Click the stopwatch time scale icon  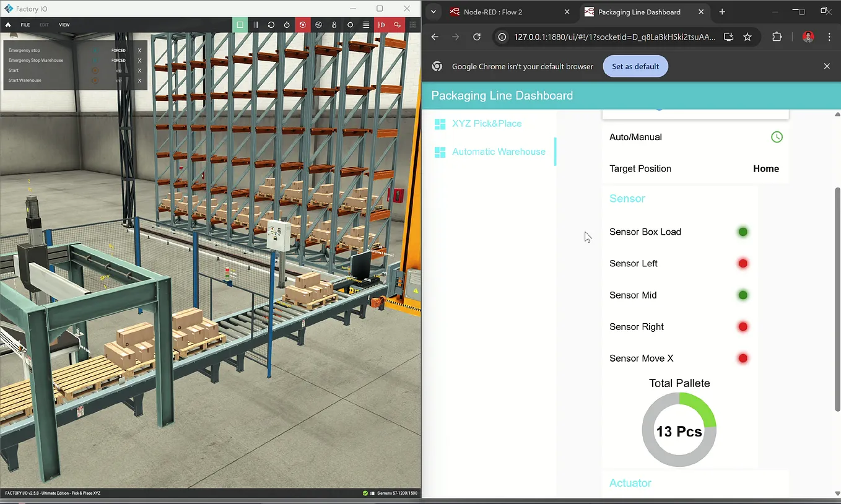(x=287, y=25)
